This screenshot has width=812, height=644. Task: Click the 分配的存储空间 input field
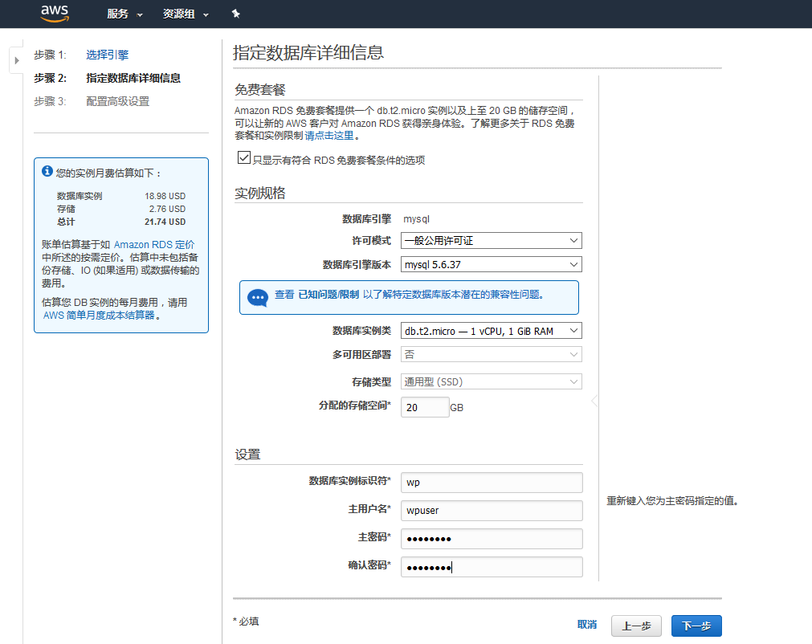[425, 407]
